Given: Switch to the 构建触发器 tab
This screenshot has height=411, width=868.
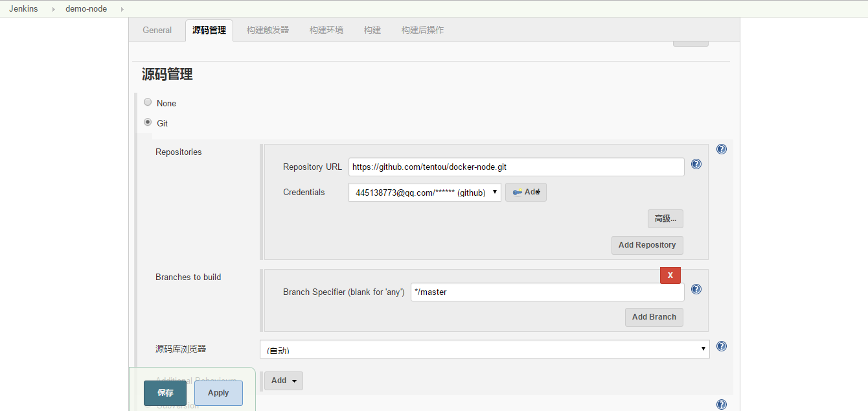Looking at the screenshot, I should 268,30.
